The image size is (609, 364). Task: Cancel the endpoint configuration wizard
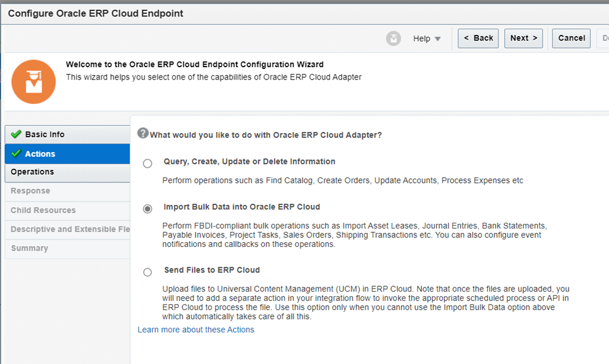pos(572,38)
